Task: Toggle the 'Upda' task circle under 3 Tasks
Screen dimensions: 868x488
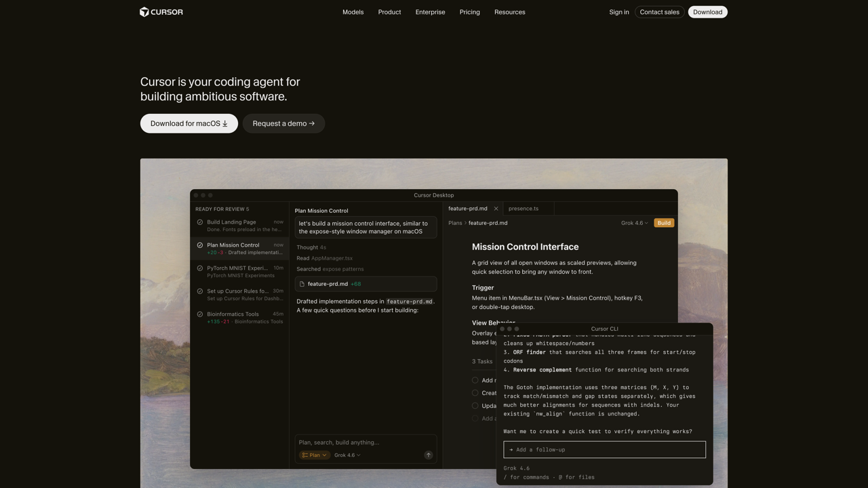Action: [x=475, y=406]
